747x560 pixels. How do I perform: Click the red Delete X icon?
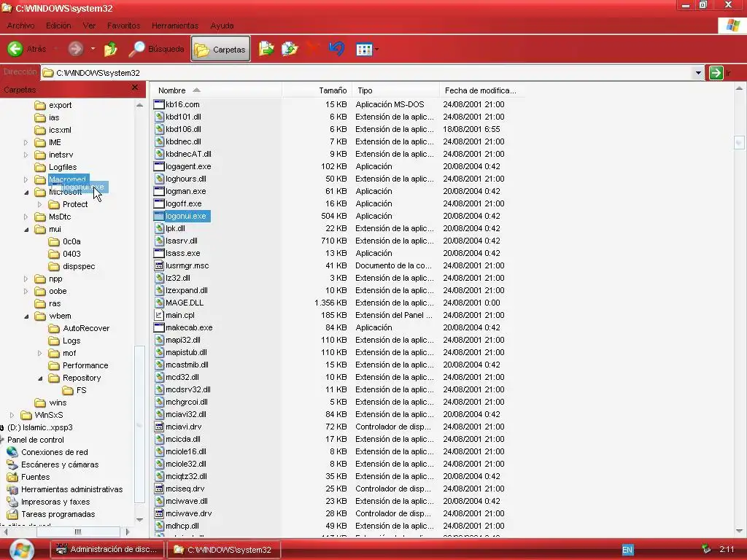pyautogui.click(x=312, y=49)
